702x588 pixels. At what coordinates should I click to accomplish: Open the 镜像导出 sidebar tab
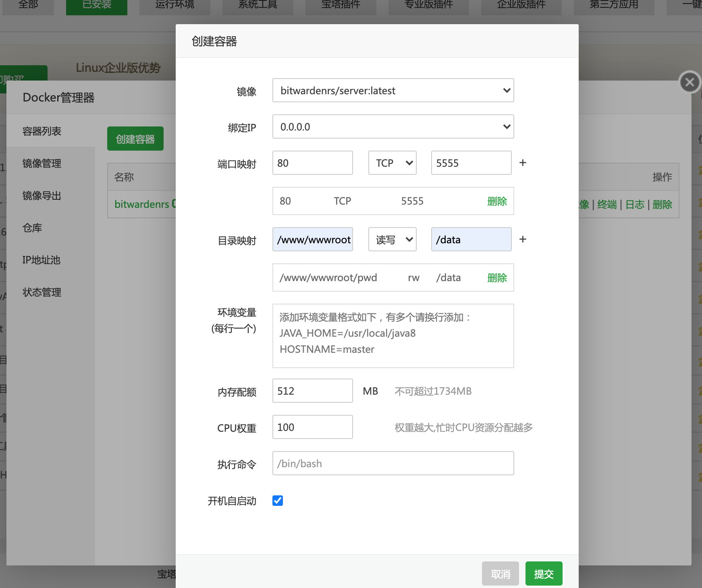click(51, 195)
